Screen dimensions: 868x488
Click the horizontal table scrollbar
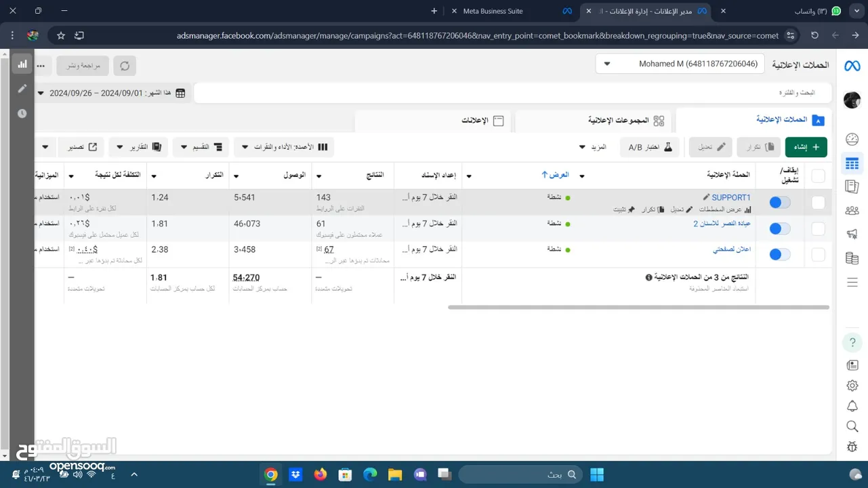638,307
